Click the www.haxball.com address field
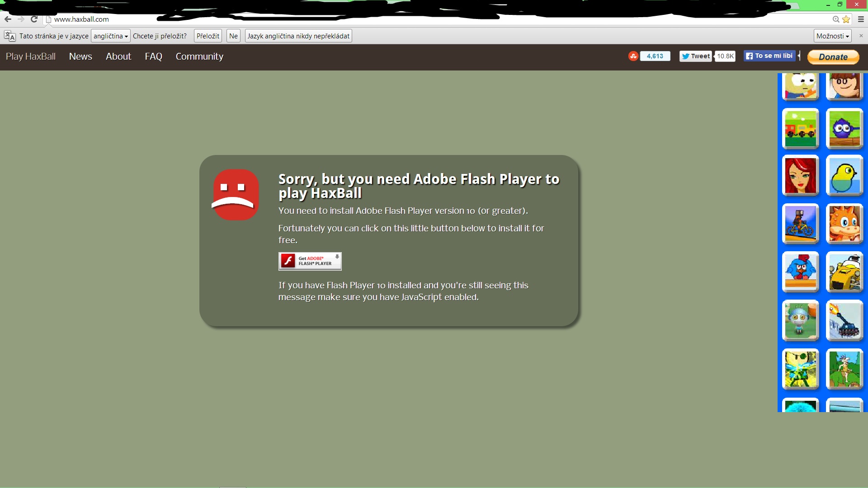This screenshot has width=868, height=488. [81, 19]
